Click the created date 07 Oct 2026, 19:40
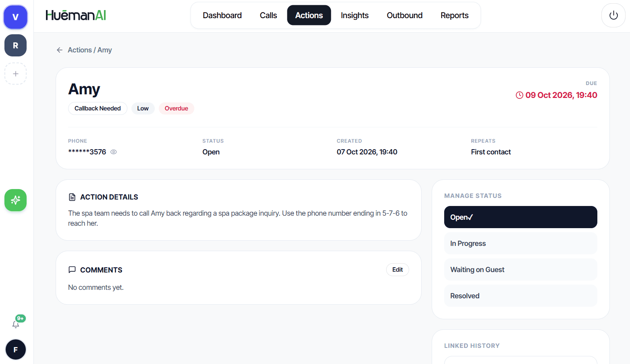The image size is (630, 364). point(367,152)
